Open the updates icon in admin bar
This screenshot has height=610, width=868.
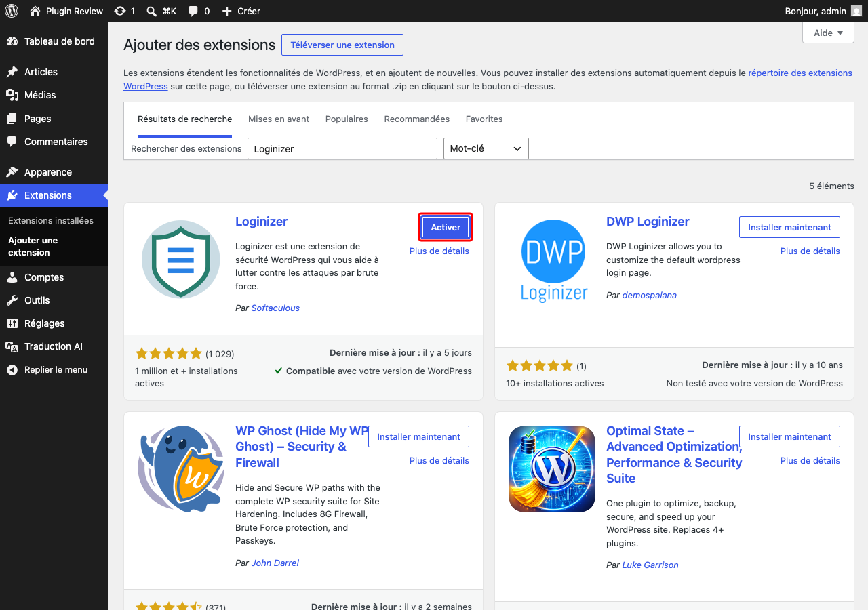click(120, 11)
